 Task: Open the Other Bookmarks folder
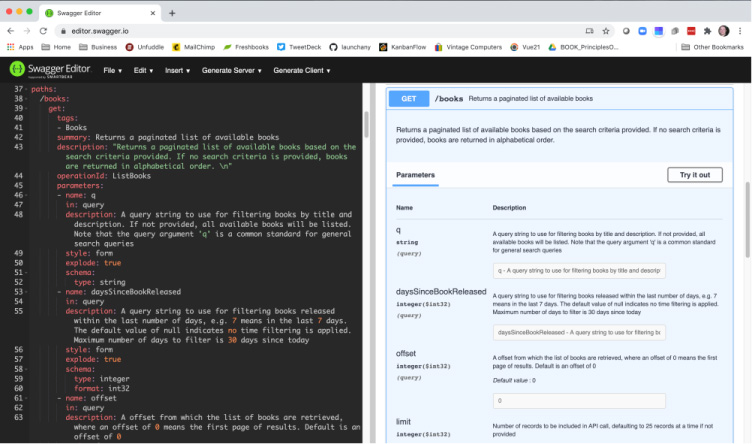point(712,46)
